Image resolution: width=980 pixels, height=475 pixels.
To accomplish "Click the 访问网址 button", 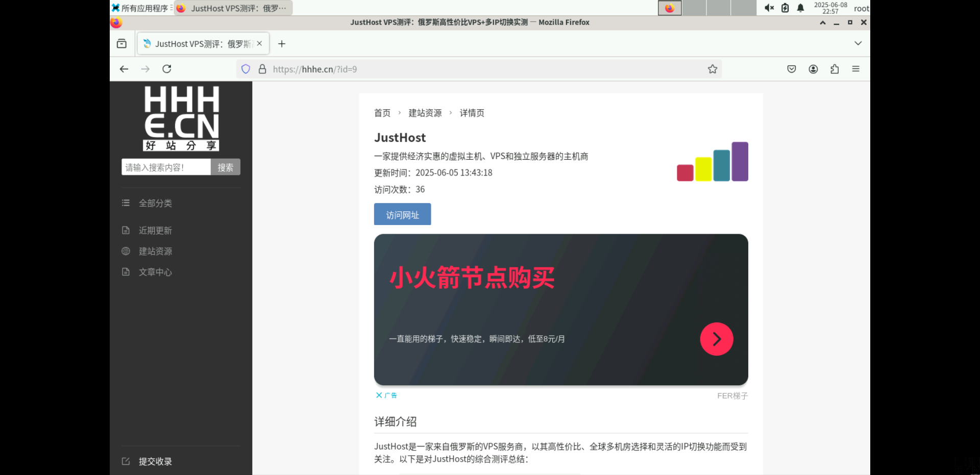I will coord(402,214).
